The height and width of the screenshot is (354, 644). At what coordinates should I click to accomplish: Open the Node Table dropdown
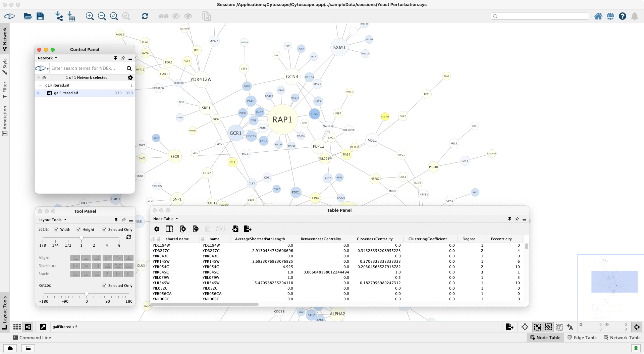click(x=165, y=219)
